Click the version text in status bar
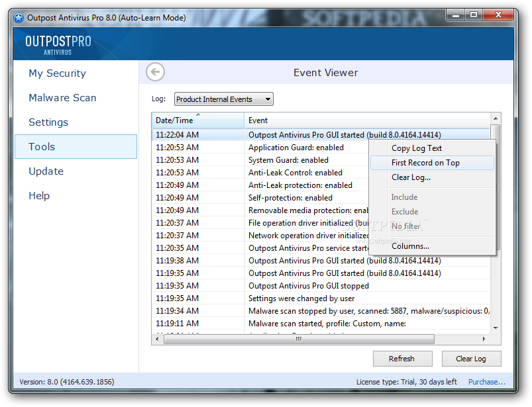 tap(67, 382)
